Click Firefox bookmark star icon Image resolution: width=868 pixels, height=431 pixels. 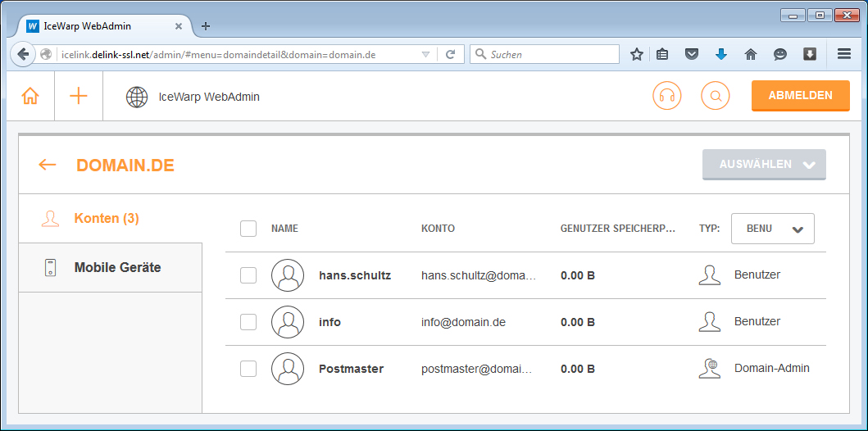(636, 54)
